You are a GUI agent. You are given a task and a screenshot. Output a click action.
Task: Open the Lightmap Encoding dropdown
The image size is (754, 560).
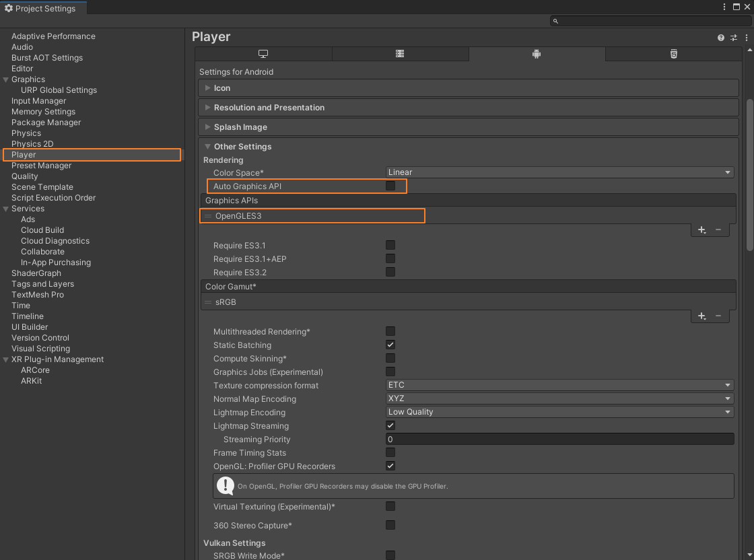click(x=559, y=412)
